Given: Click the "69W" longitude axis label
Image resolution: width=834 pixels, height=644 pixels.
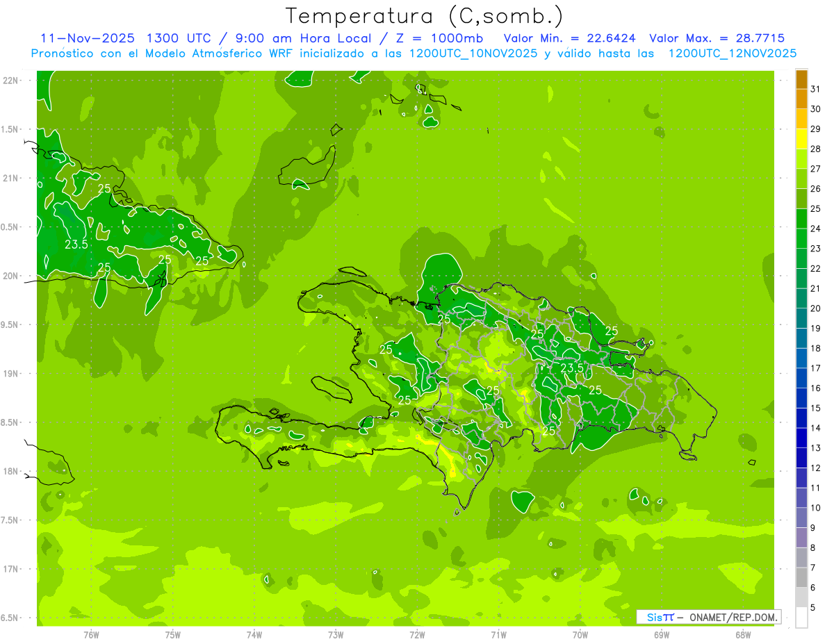Looking at the screenshot, I should [x=662, y=634].
